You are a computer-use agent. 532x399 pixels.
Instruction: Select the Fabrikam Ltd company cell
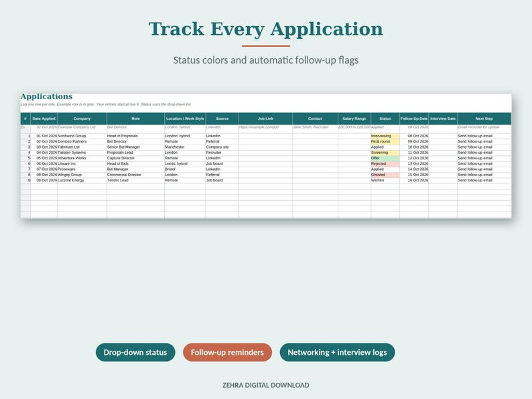[82, 147]
